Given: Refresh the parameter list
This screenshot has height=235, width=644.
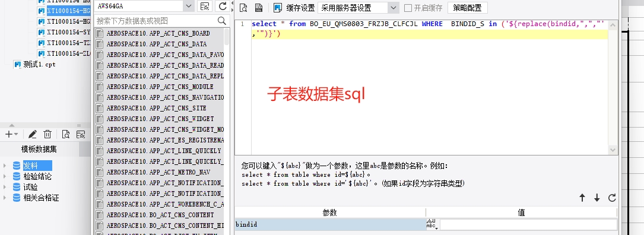Looking at the screenshot, I should (x=612, y=198).
